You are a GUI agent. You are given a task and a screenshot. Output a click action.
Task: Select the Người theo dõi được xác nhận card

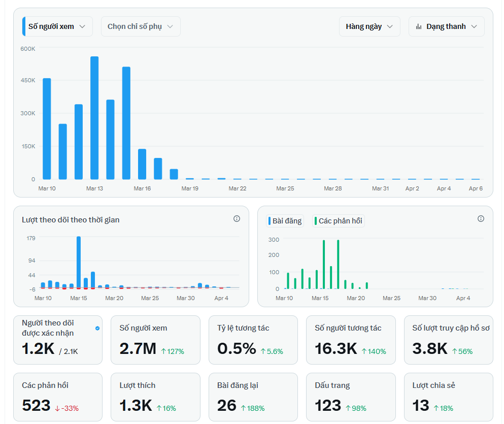58,340
